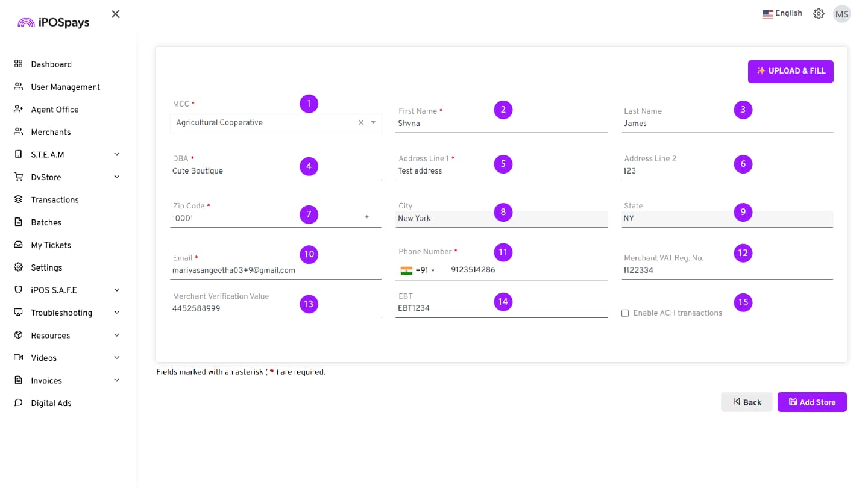
Task: Go to Batches in the sidebar
Action: click(x=46, y=222)
